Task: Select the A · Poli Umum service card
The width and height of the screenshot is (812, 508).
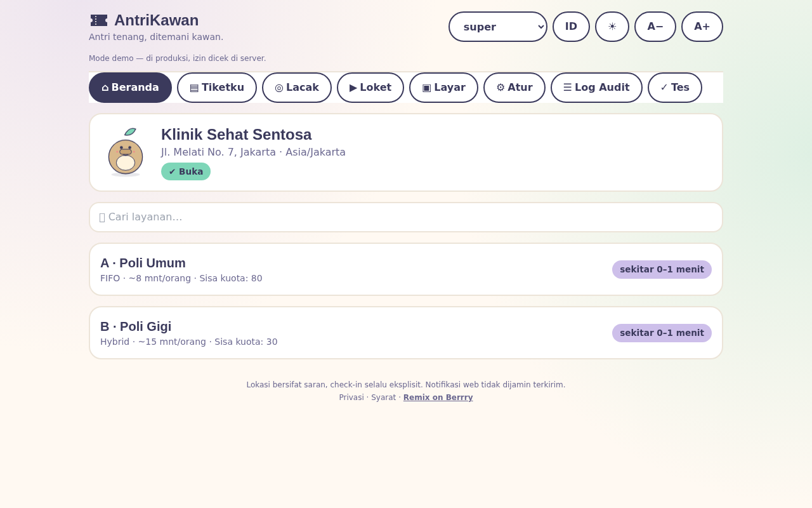Action: [x=406, y=269]
